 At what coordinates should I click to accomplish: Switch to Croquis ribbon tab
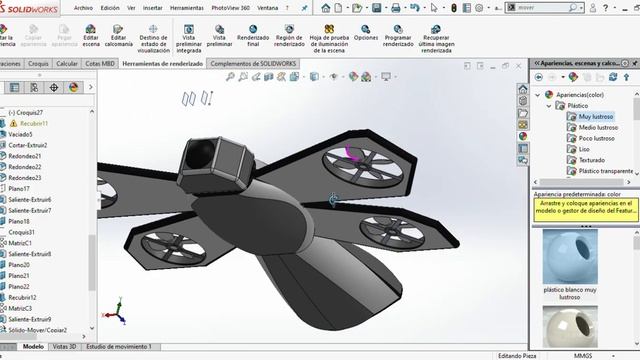pos(38,64)
